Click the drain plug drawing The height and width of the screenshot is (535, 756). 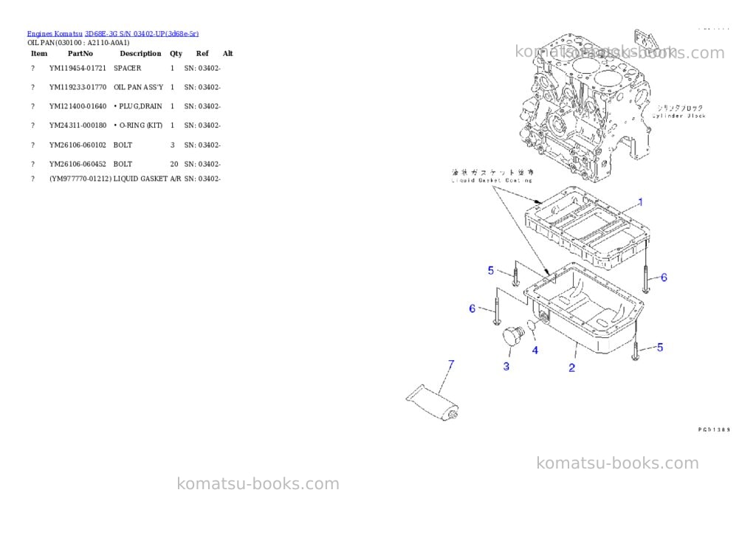[514, 336]
